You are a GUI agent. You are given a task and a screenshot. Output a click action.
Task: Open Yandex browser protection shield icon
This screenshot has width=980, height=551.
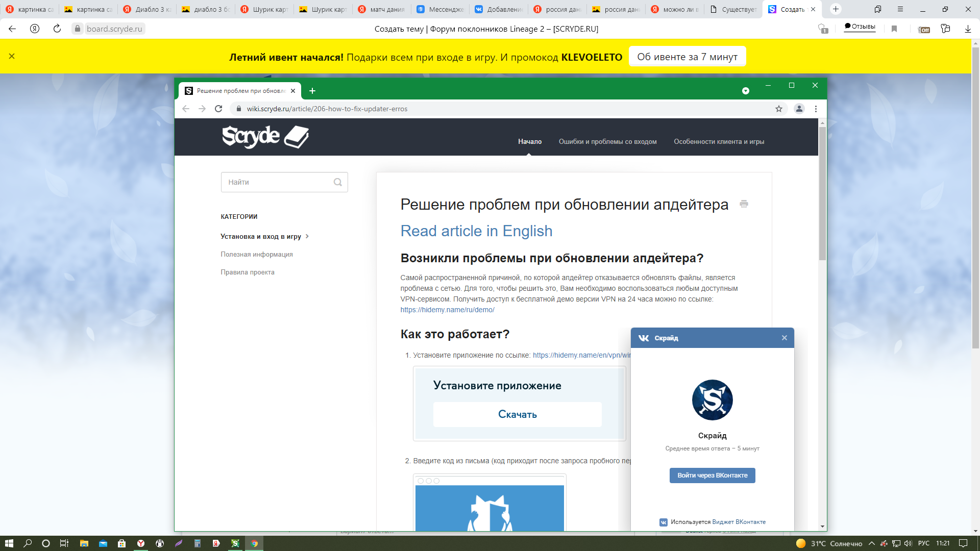click(822, 29)
